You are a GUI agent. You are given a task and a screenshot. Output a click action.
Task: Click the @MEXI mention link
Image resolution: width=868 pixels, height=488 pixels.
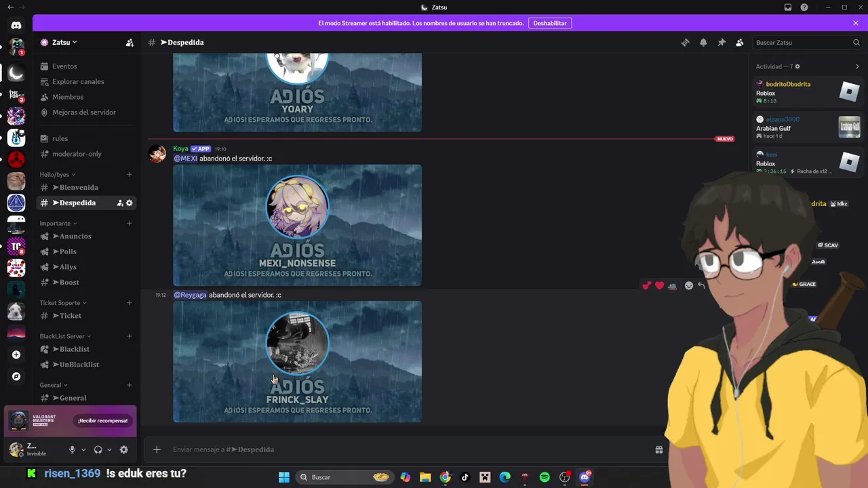pyautogui.click(x=185, y=159)
